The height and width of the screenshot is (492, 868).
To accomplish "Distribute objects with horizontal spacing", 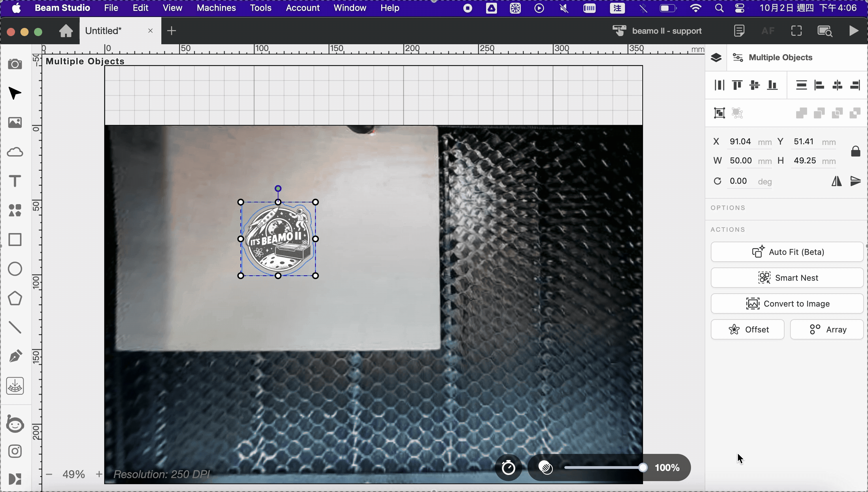I will coord(719,85).
